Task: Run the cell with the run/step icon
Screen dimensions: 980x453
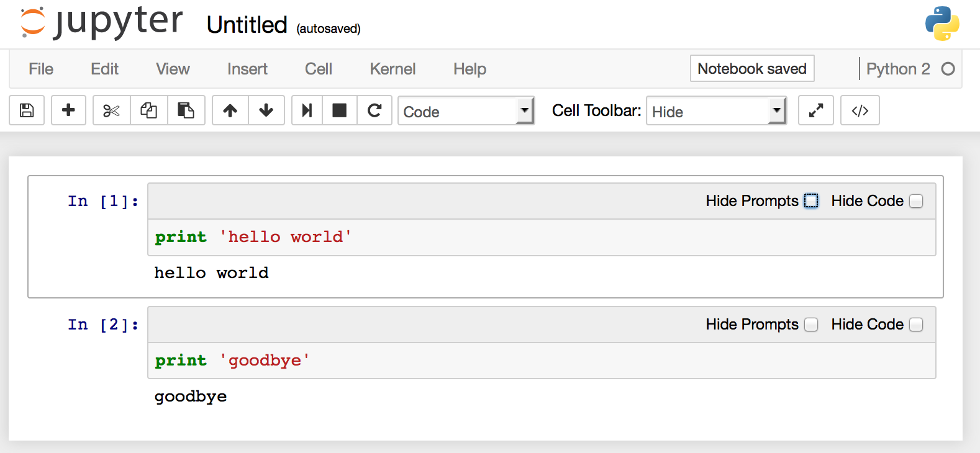Action: click(x=307, y=110)
